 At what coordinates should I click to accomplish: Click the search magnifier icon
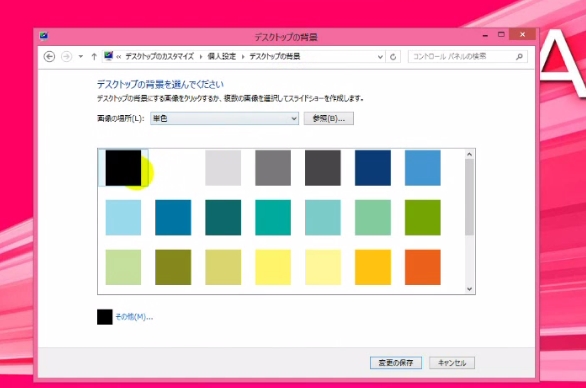tap(519, 57)
